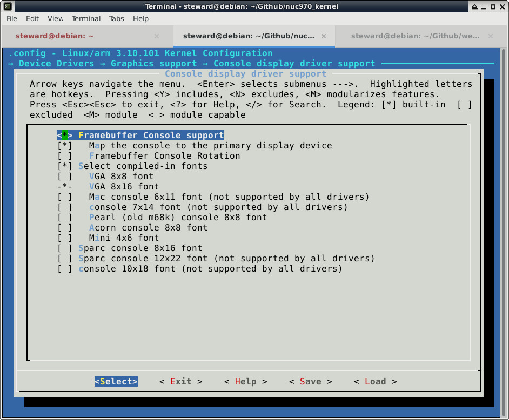Enable console 10x18 font option
This screenshot has width=509, height=420.
[x=199, y=269]
